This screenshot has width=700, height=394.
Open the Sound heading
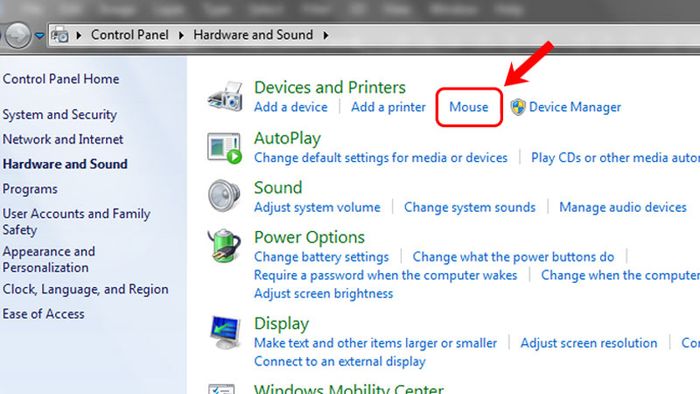tap(278, 188)
